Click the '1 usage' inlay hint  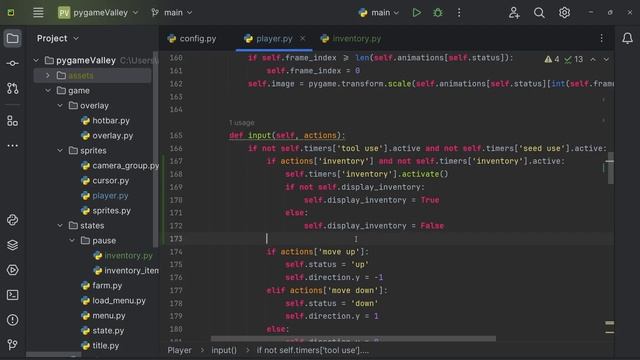click(241, 122)
